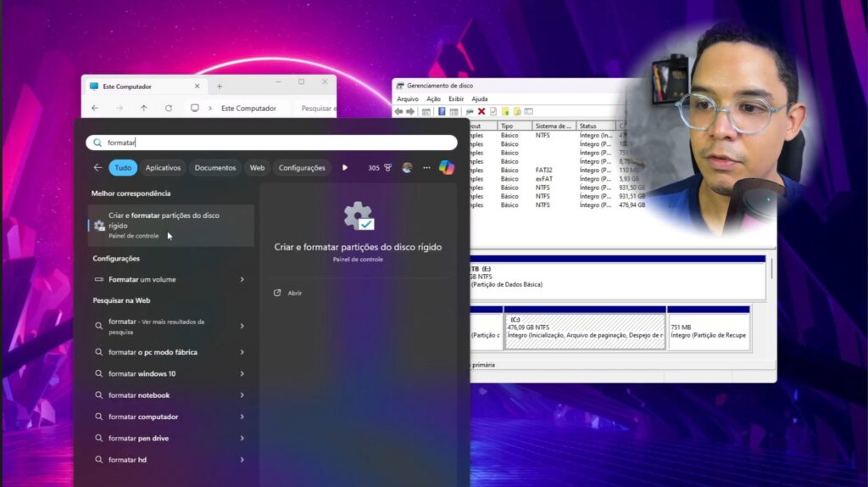Viewport: 868px width, 487px height.
Task: Open the Ação menu in Disk Management
Action: click(x=433, y=98)
